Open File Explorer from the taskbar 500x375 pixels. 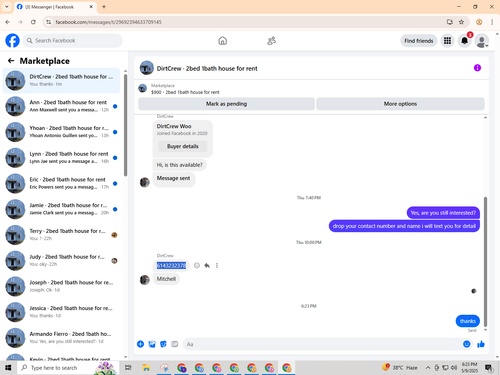pos(146,368)
